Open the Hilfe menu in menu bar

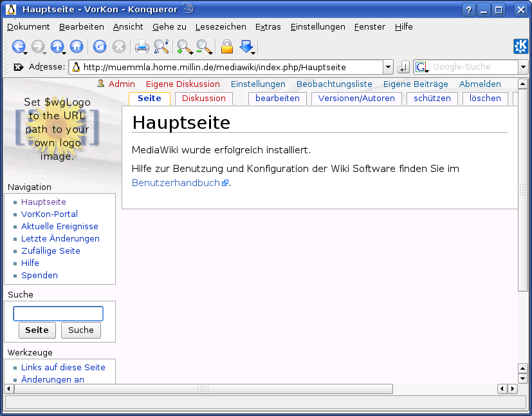(x=403, y=27)
